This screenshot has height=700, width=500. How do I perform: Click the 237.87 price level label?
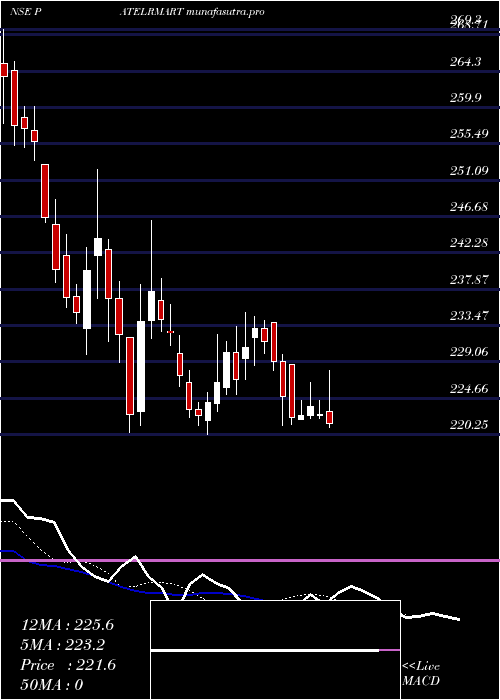(x=468, y=280)
